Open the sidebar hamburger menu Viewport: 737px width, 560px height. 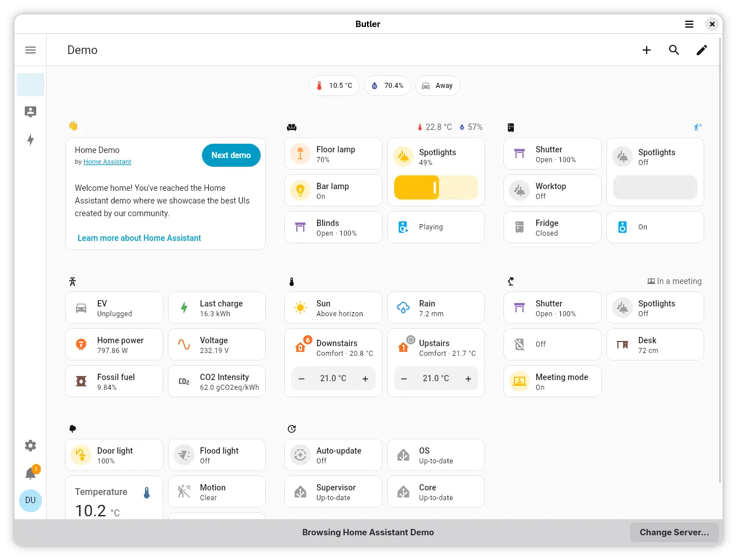pyautogui.click(x=30, y=50)
